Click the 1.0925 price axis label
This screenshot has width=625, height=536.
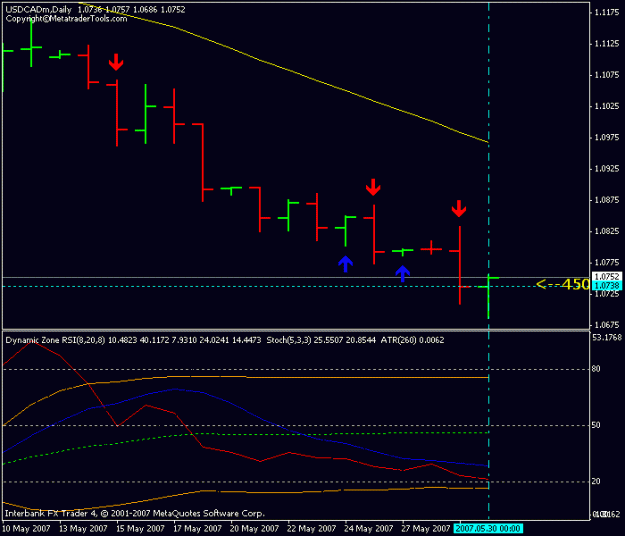click(x=607, y=169)
